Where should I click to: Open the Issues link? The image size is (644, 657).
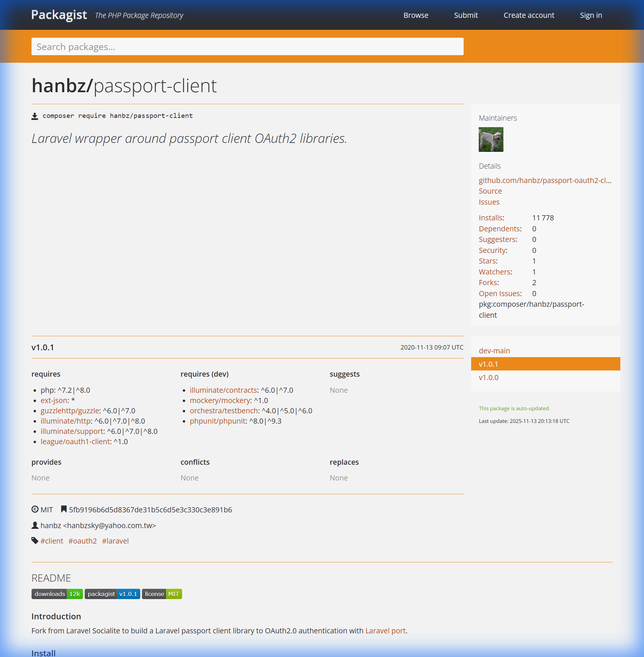point(489,202)
